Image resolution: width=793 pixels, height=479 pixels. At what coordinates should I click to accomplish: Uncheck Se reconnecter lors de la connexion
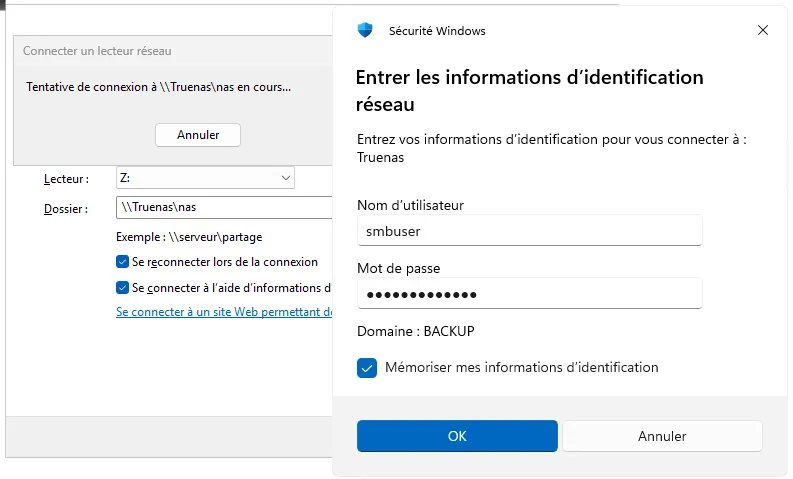122,262
